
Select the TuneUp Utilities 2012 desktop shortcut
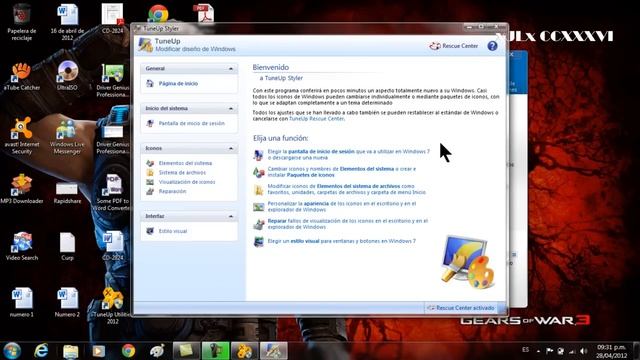(113, 305)
